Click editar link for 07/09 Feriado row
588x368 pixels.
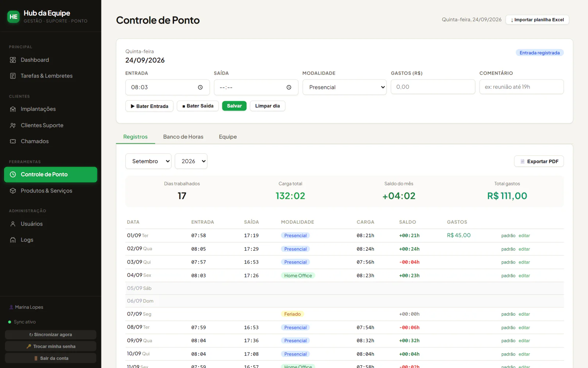[524, 314]
